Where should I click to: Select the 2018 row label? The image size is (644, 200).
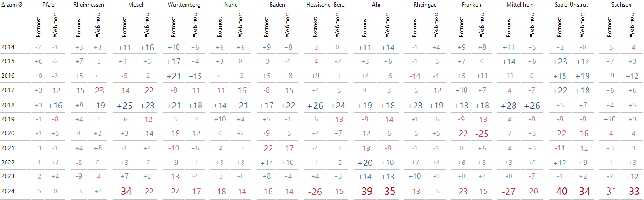[x=8, y=106]
